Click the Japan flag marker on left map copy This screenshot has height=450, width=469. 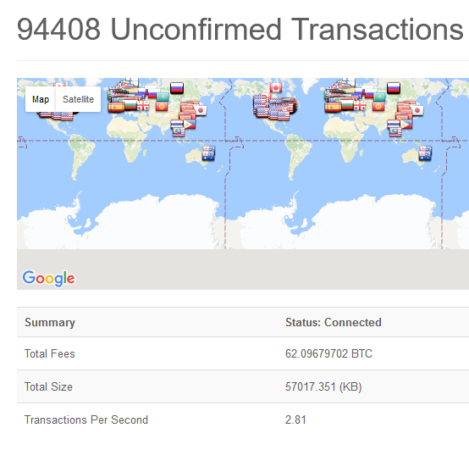coord(201,110)
